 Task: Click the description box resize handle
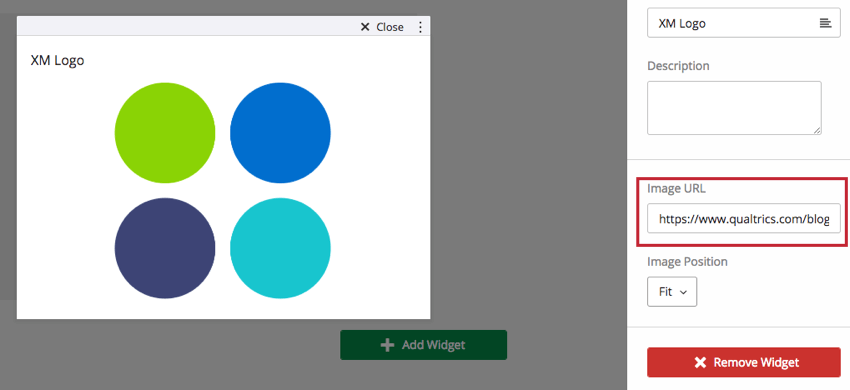click(817, 130)
